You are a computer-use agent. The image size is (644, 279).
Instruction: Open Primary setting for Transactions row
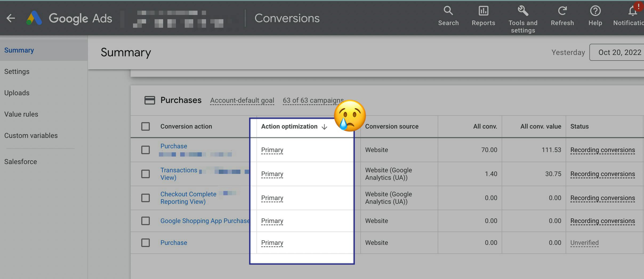click(x=272, y=174)
